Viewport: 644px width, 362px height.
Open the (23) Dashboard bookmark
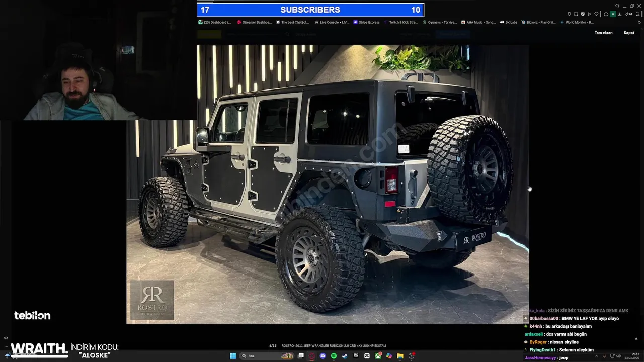point(215,22)
